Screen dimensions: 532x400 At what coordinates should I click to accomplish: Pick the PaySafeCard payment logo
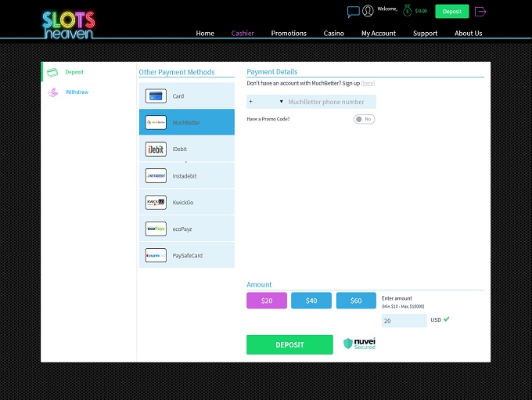156,256
